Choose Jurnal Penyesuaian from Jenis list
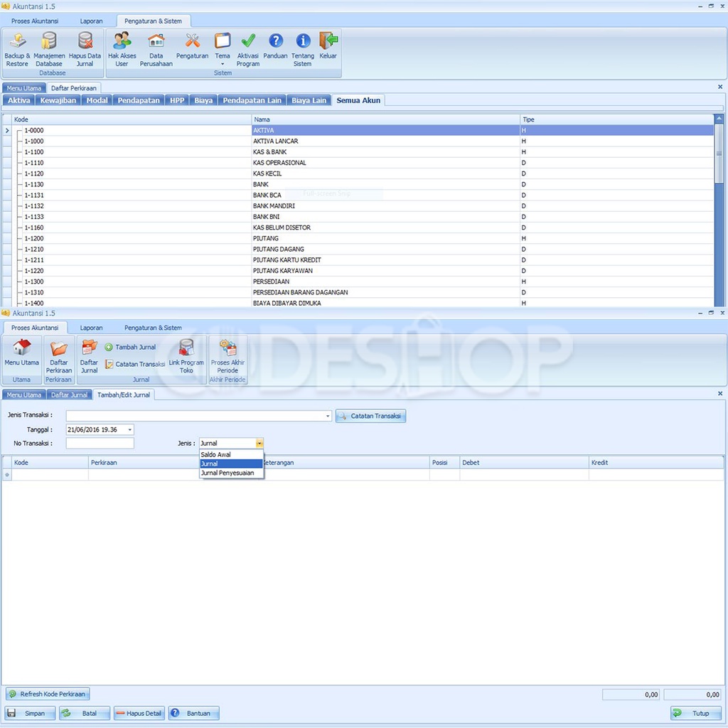Image resolution: width=728 pixels, height=728 pixels. click(231, 473)
